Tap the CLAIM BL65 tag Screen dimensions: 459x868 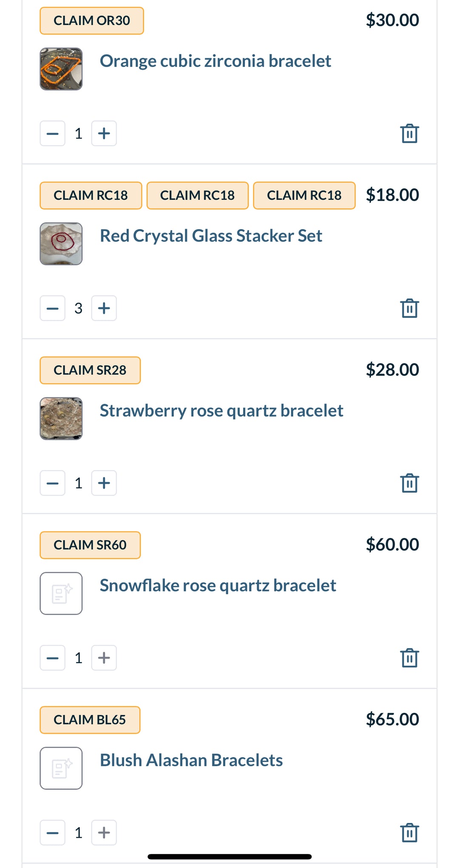[90, 720]
